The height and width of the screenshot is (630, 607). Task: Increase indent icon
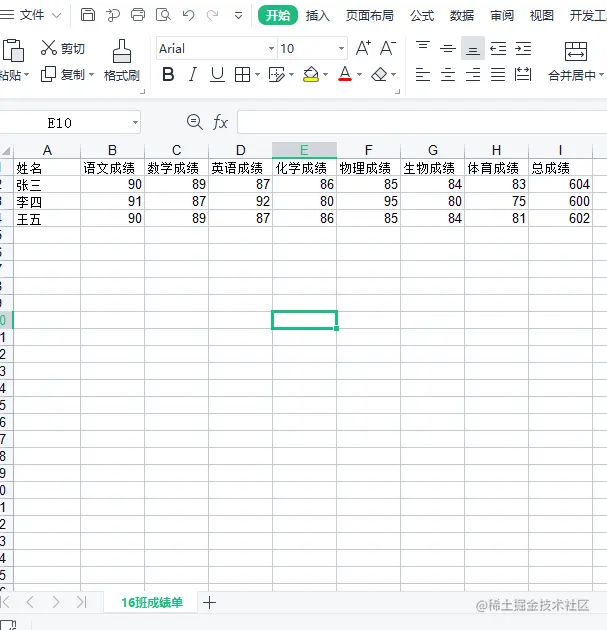tap(523, 48)
